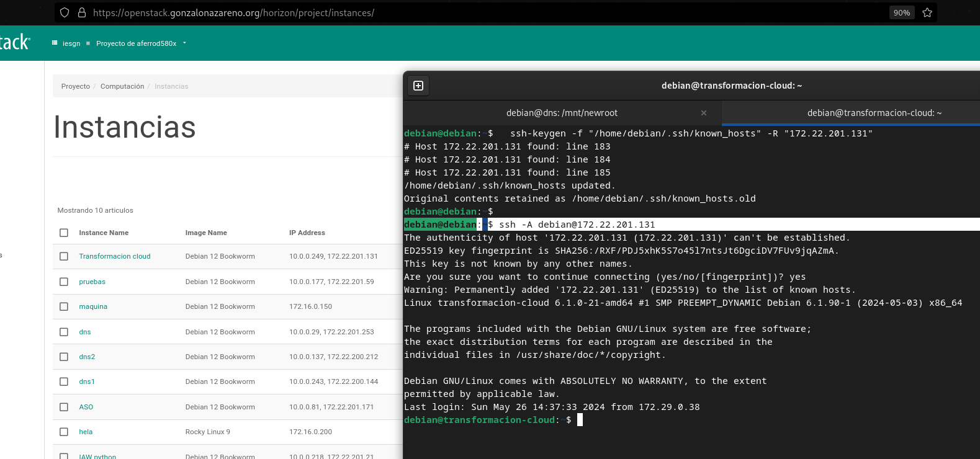Check the Transformacion cloud row checkbox
This screenshot has width=980, height=459.
click(x=64, y=256)
